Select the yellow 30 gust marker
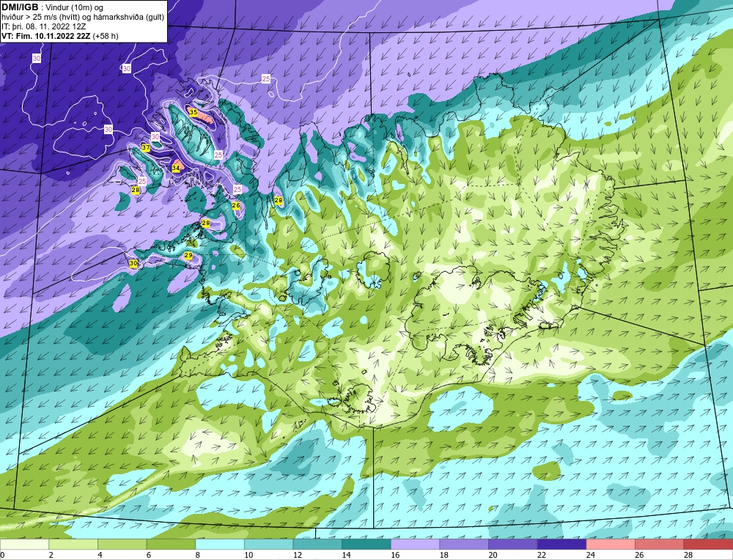Screen dimensions: 733x560 click(133, 264)
